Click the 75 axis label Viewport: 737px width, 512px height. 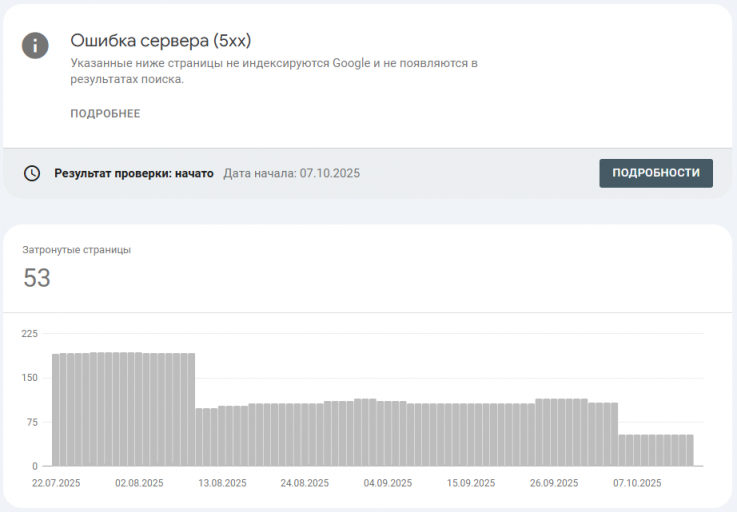[x=31, y=422]
